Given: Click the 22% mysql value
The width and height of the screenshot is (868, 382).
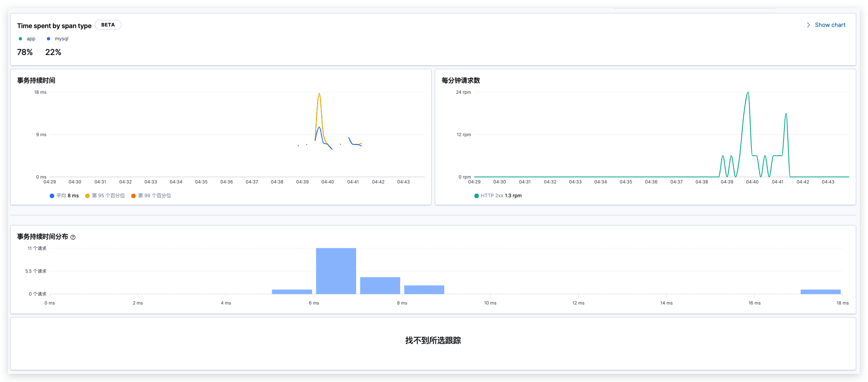Looking at the screenshot, I should 53,52.
